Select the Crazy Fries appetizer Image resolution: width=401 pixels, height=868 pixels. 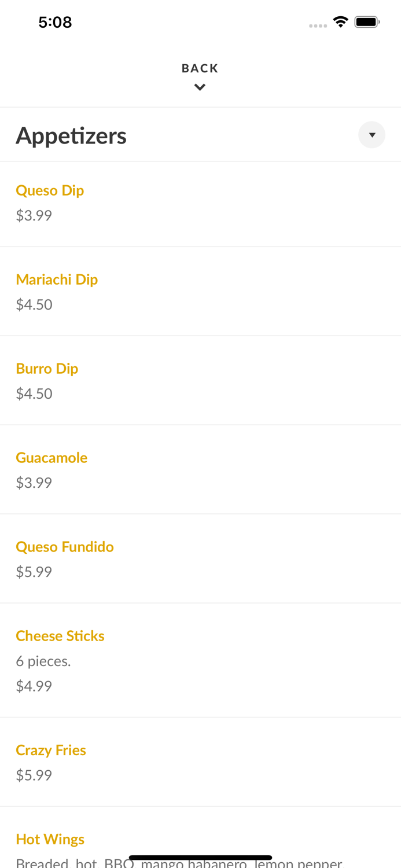(x=51, y=750)
